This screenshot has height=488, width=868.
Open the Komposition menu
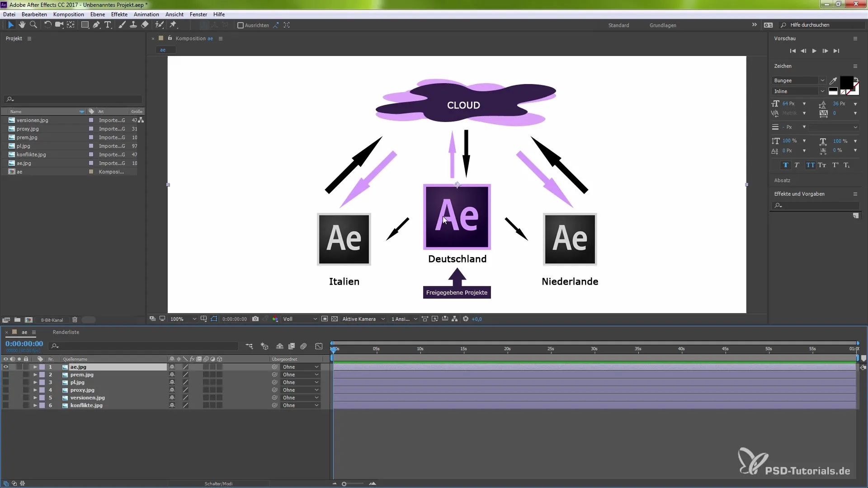click(68, 14)
